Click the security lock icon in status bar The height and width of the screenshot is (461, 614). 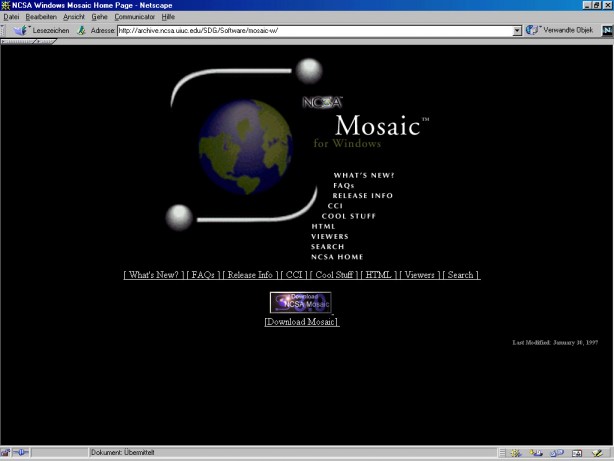coord(8,453)
